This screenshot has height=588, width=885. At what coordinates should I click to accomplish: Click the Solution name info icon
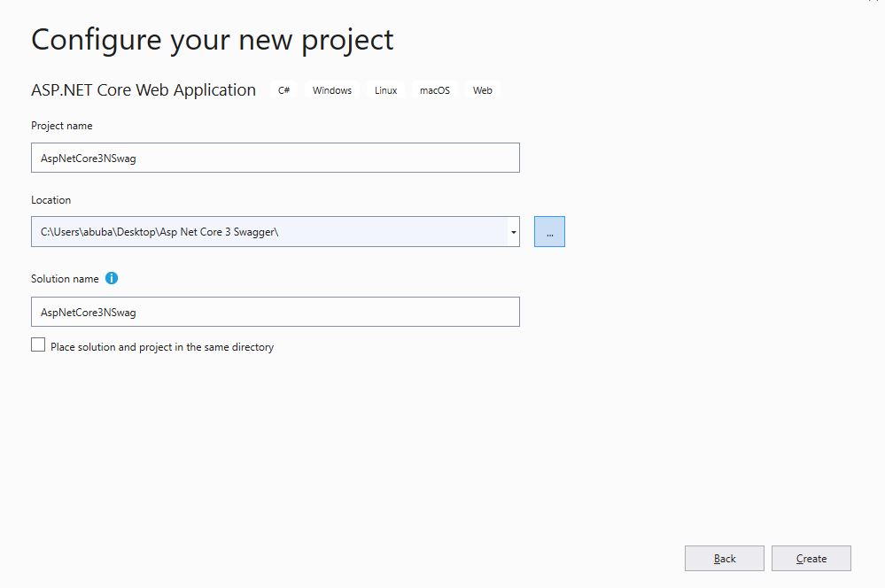click(x=112, y=278)
